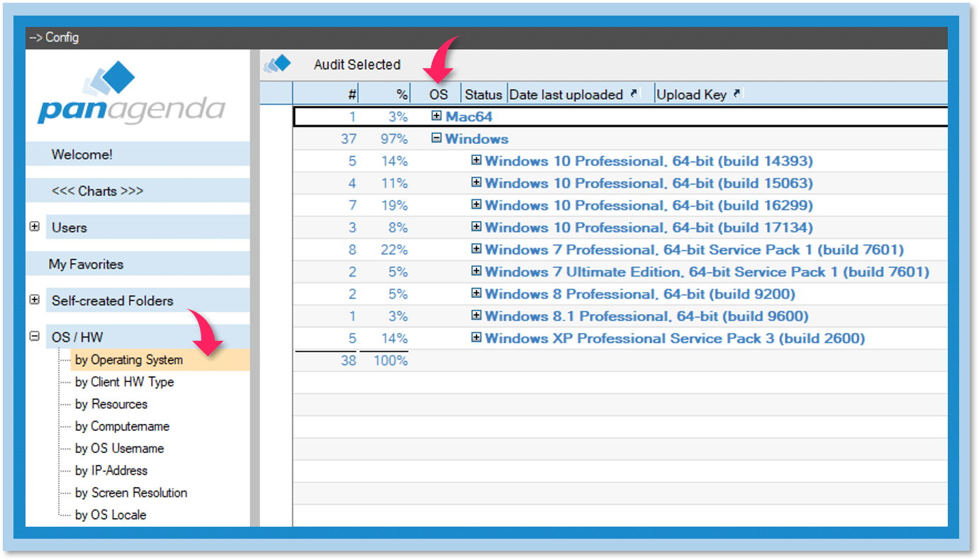Open Windows 7 Ultimate Edition row link
The height and width of the screenshot is (560, 979).
click(706, 272)
